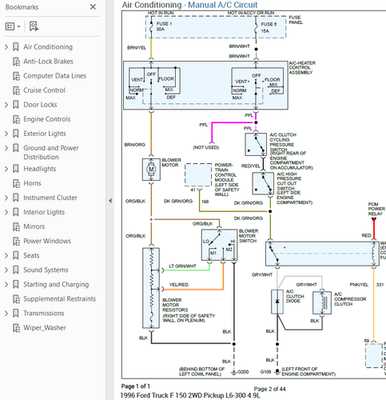
Task: Click the Starting and Charging ribbon bookmark icon
Action: (16, 284)
